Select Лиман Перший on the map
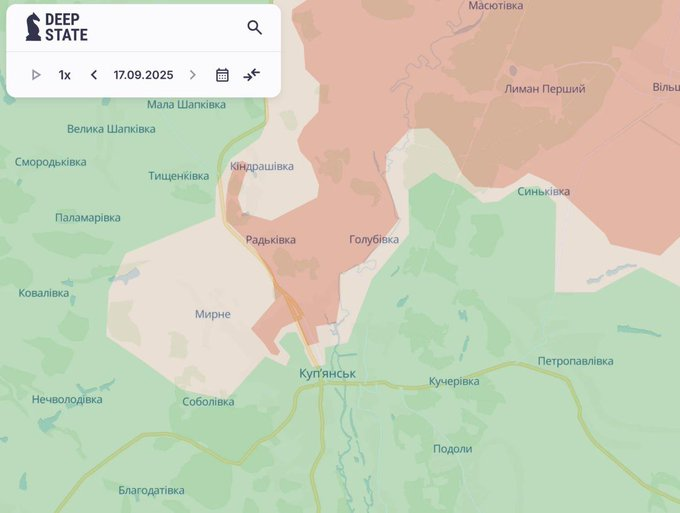 (546, 89)
